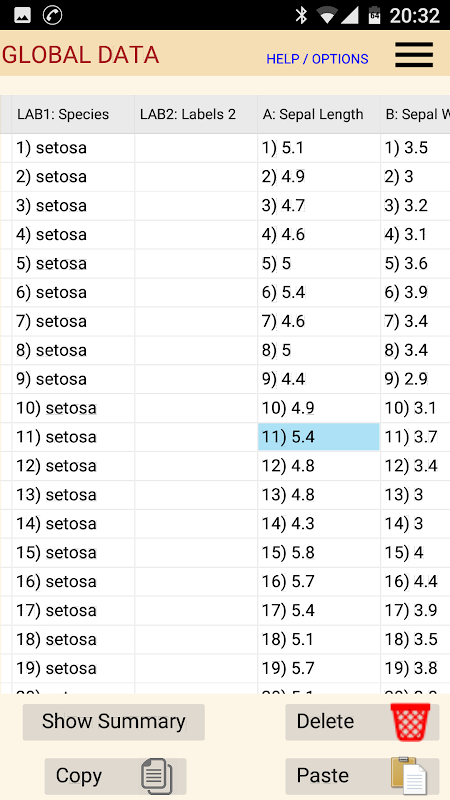Image resolution: width=450 pixels, height=800 pixels.
Task: Tap the picture notification icon
Action: [22, 15]
